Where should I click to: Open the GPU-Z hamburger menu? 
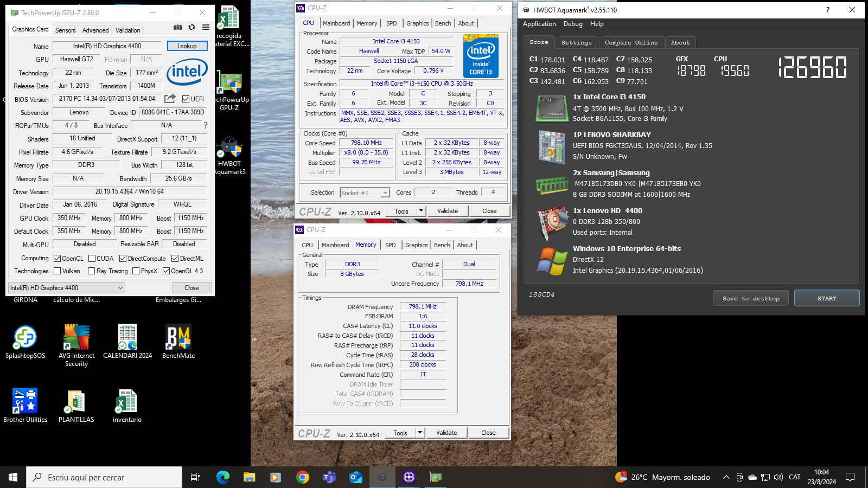206,27
